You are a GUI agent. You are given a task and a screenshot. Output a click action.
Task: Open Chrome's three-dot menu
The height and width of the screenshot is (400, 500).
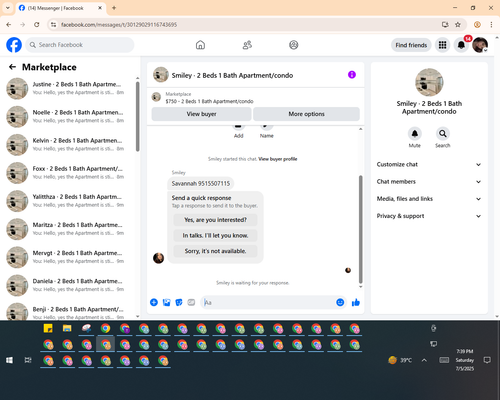pyautogui.click(x=491, y=25)
